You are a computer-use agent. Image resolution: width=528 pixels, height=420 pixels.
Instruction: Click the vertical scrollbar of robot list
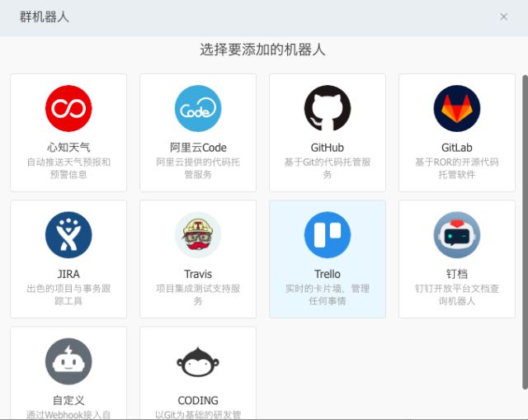(x=525, y=232)
